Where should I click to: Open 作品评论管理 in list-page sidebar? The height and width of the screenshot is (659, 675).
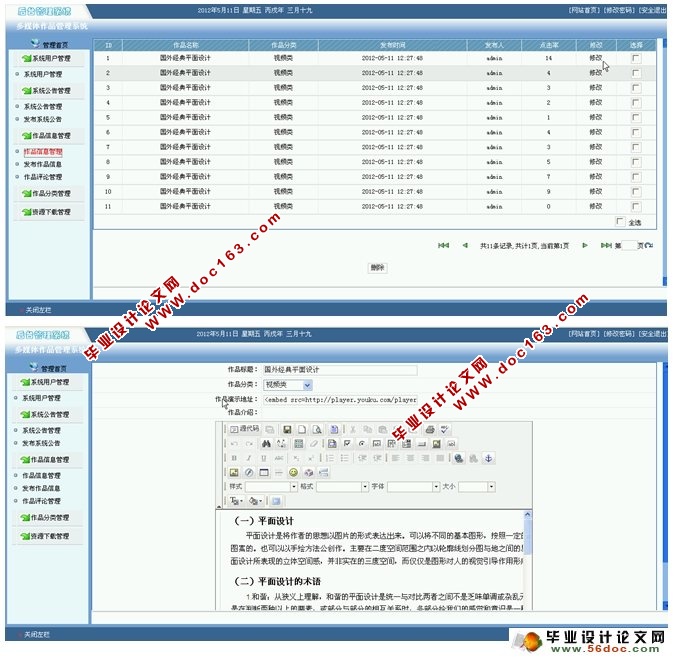click(x=43, y=177)
